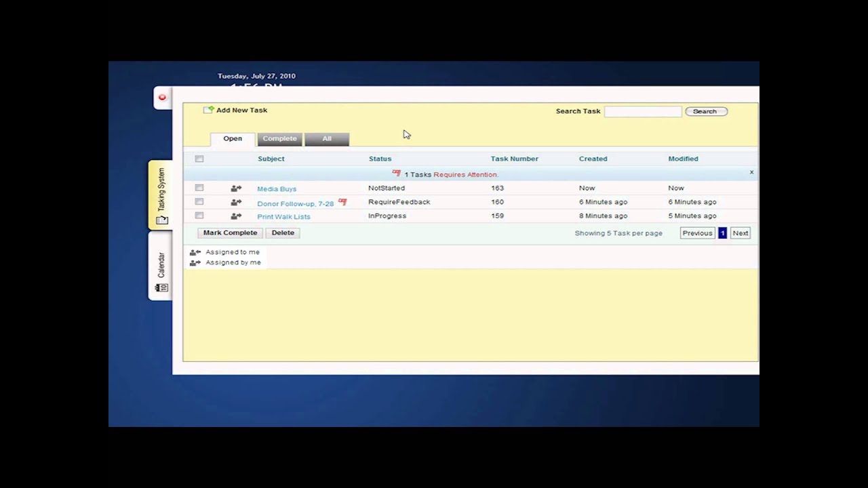Click the Assigned by me legend icon

[195, 262]
